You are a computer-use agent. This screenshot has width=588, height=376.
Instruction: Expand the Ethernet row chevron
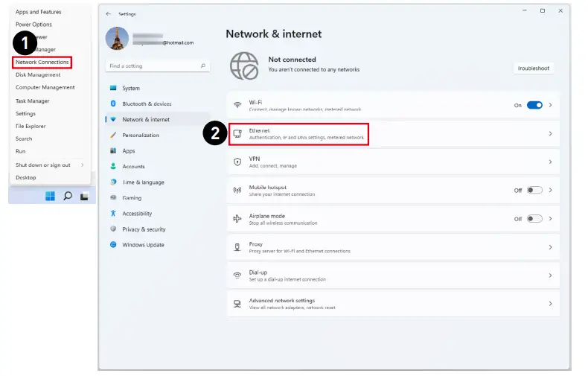pyautogui.click(x=550, y=134)
